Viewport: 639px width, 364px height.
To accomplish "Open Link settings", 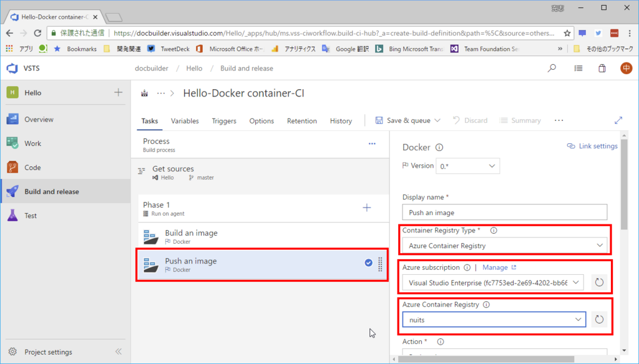I will point(592,146).
